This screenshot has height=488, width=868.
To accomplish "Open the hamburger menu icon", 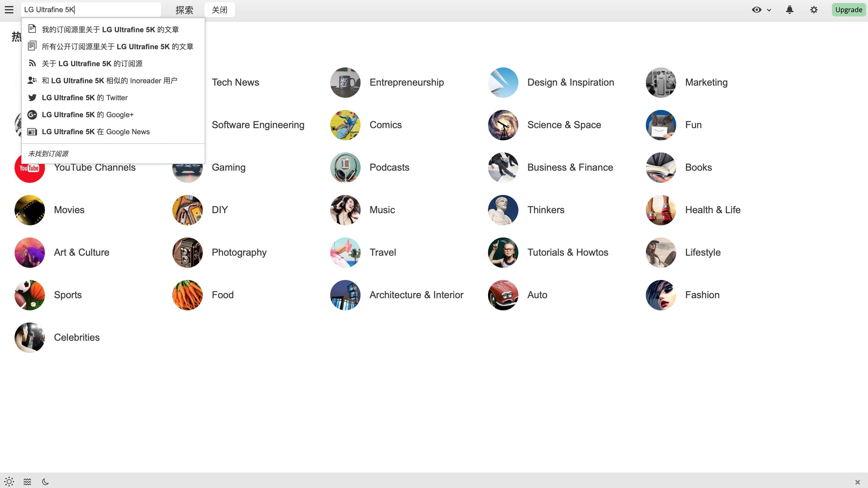I will [x=9, y=10].
